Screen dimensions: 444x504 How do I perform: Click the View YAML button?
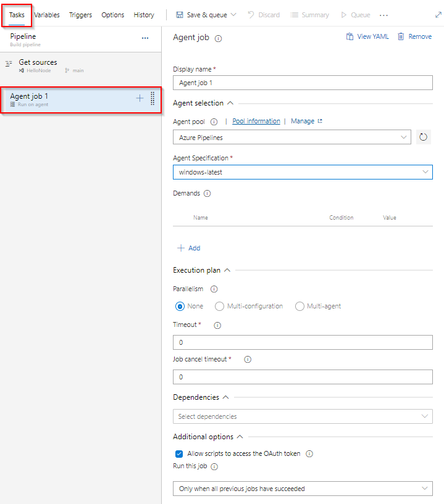point(367,36)
